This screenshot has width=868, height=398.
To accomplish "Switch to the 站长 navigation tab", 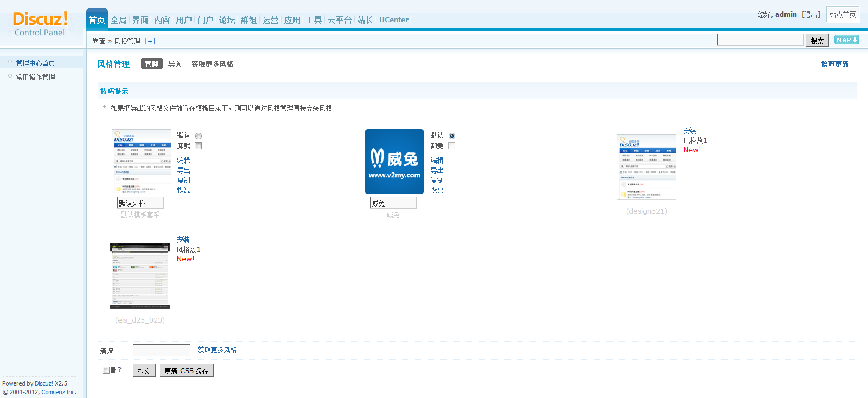I will point(366,20).
